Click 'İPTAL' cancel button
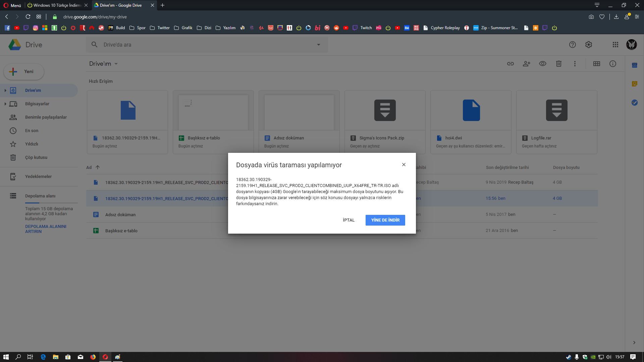This screenshot has height=362, width=644. point(348,220)
